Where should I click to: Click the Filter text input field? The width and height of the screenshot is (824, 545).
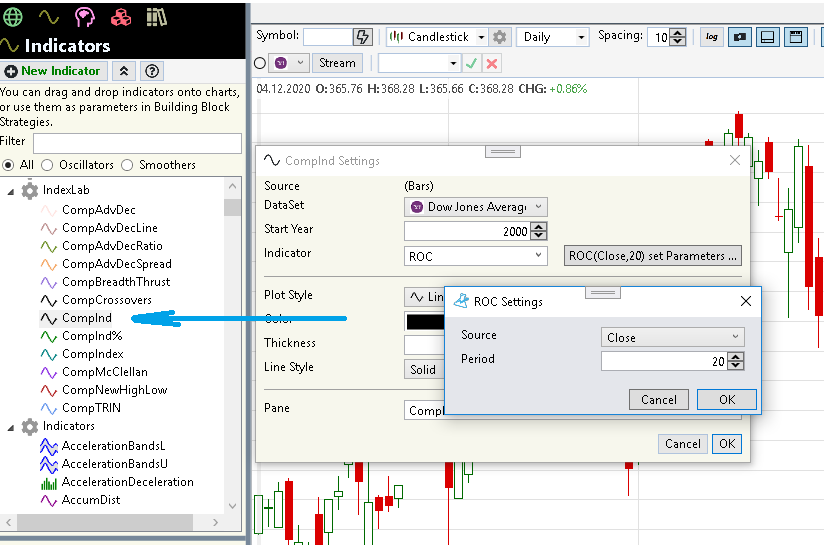point(137,143)
